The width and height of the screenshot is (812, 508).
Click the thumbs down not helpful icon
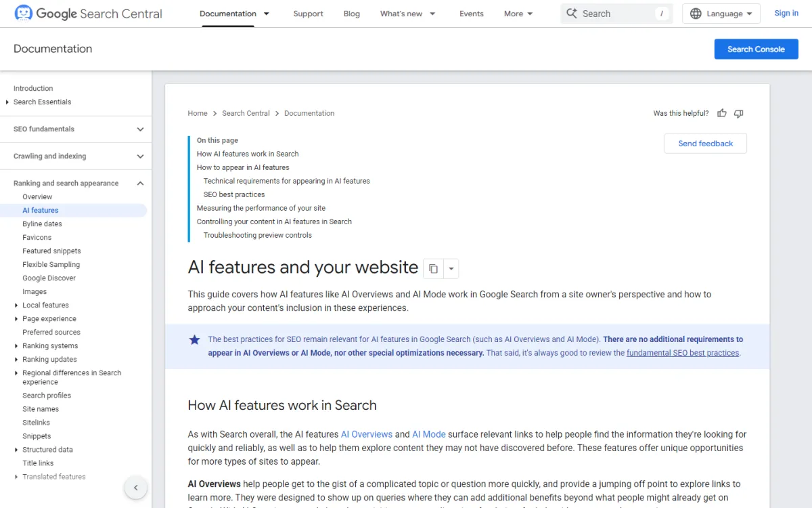pyautogui.click(x=739, y=113)
